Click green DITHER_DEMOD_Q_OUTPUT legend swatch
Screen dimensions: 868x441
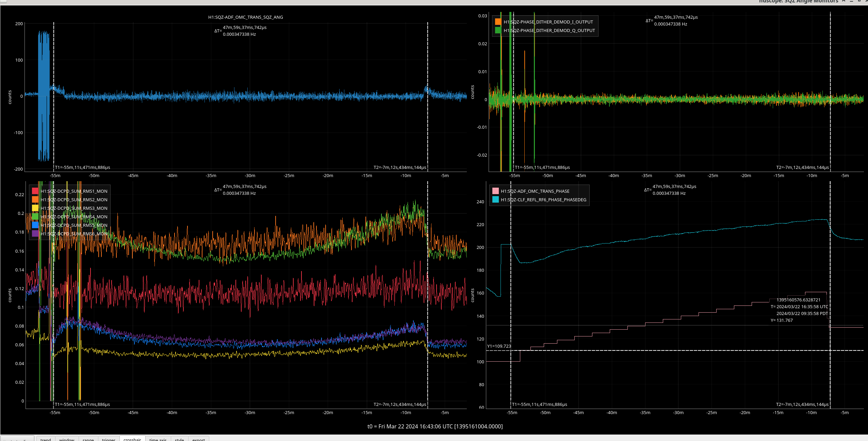coord(498,30)
